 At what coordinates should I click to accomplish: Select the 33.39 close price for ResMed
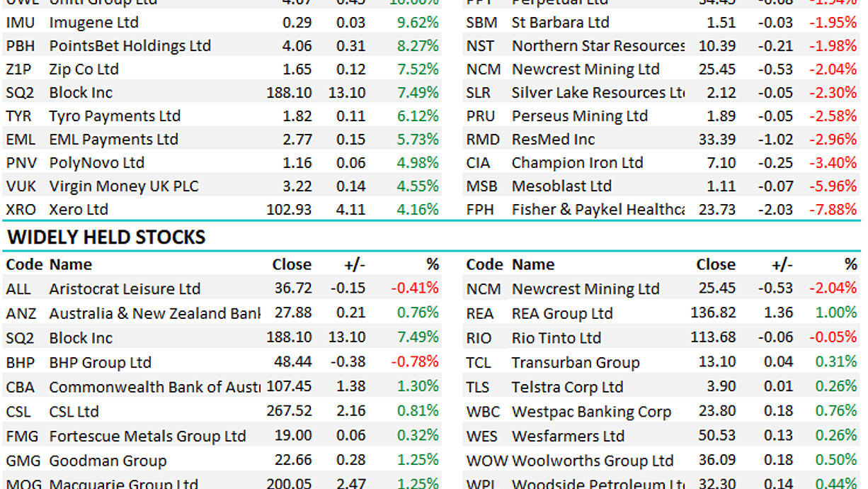click(717, 140)
